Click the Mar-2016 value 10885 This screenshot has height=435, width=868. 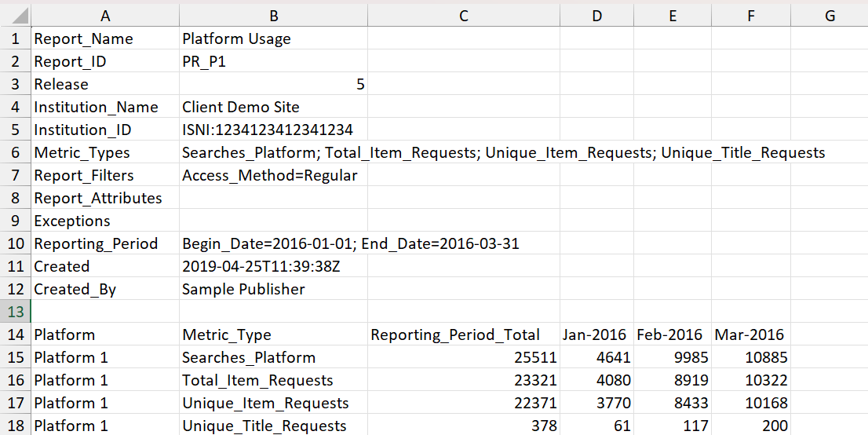tap(750, 356)
